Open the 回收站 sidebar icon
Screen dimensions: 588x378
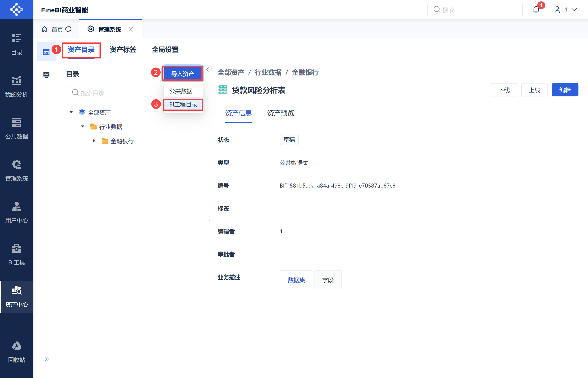[x=16, y=352]
